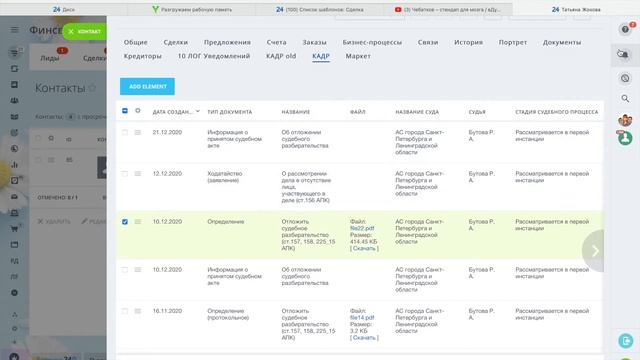Screen dimensions: 640x360
Task: Uncheck the selected 10.12.2020 Определение row
Action: (x=125, y=222)
